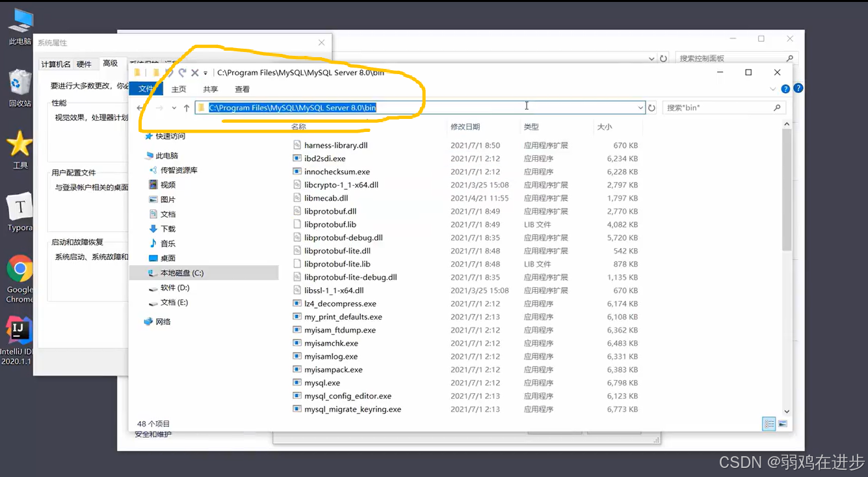Open the 共享 ribbon tab
This screenshot has height=477, width=868.
pyautogui.click(x=210, y=89)
